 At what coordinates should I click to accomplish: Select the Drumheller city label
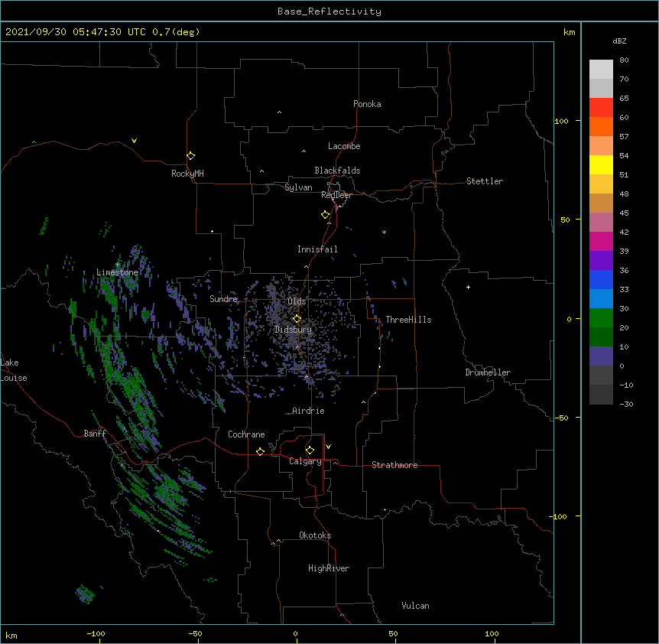[488, 372]
